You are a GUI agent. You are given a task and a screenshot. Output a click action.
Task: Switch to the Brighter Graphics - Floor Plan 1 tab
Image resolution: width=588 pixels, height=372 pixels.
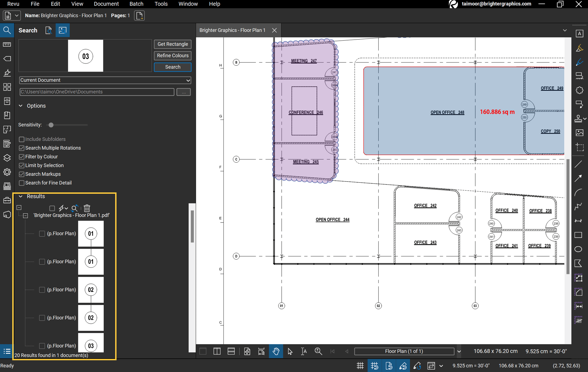pos(232,30)
